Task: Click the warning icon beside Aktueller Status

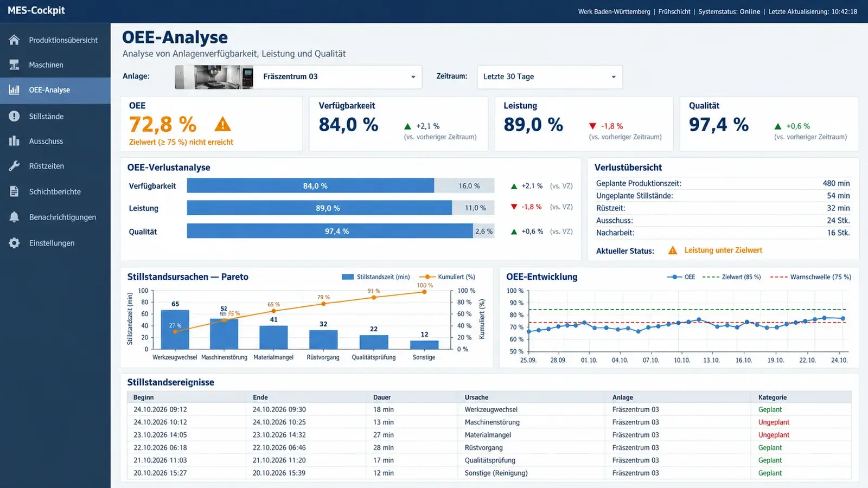Action: tap(673, 251)
